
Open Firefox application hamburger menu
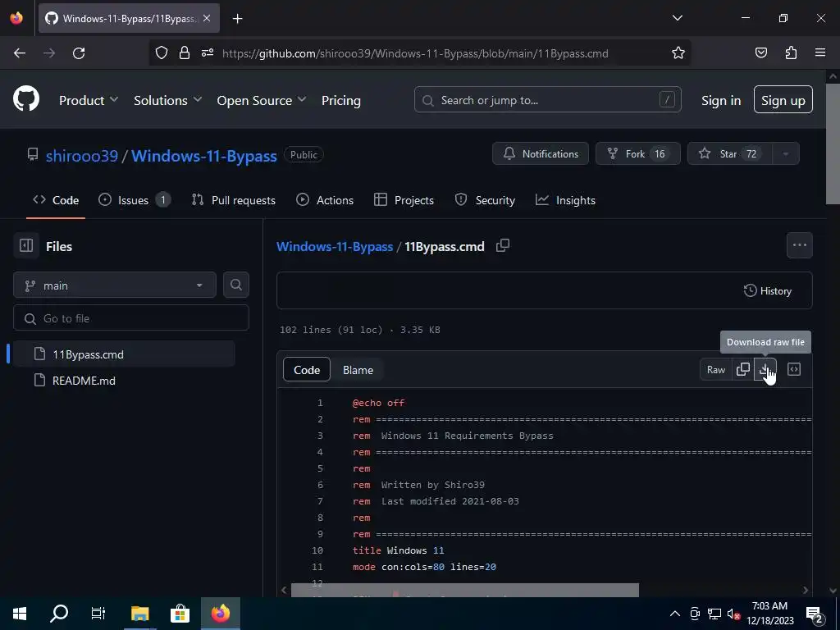pyautogui.click(x=820, y=53)
